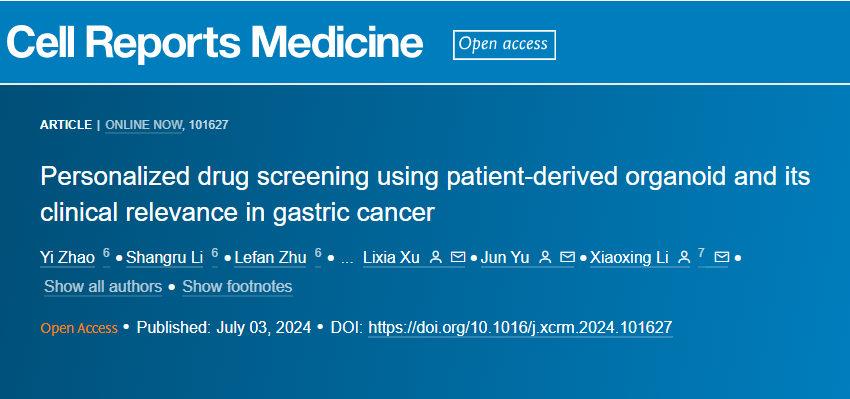Click footnote 7 beside Xiaoxing Li
Screen dimensions: 850x399
pos(701,254)
